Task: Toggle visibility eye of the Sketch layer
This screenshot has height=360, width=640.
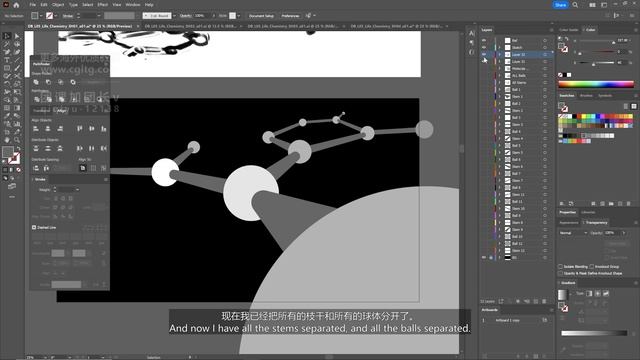Action: click(x=484, y=47)
